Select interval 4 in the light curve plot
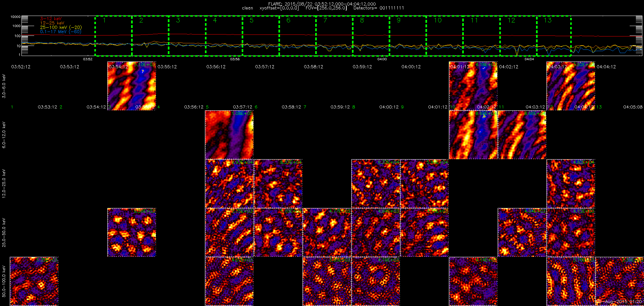Screen dimensions: 644x306 [x=224, y=36]
